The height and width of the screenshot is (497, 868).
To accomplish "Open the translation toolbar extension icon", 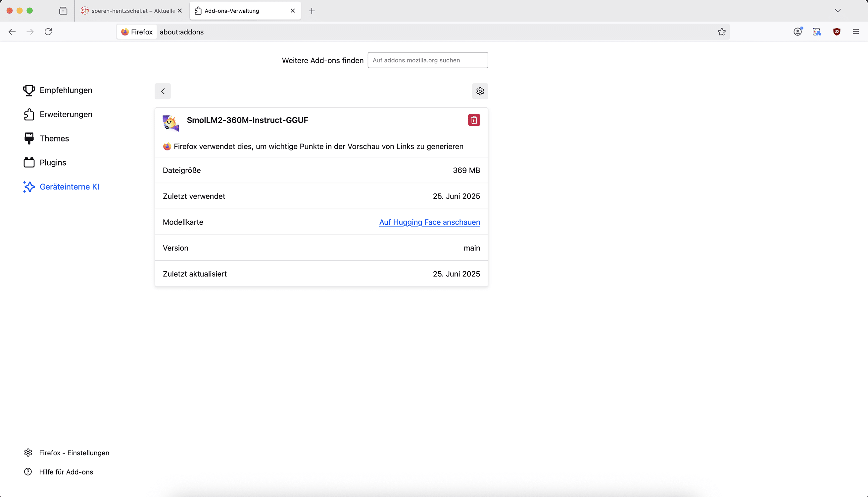I will [816, 32].
